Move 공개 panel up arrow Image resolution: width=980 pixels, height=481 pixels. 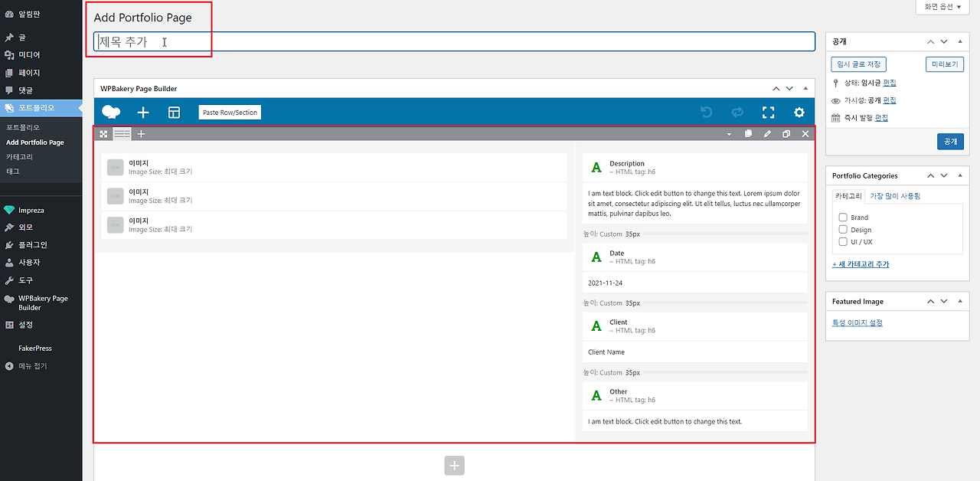point(930,42)
